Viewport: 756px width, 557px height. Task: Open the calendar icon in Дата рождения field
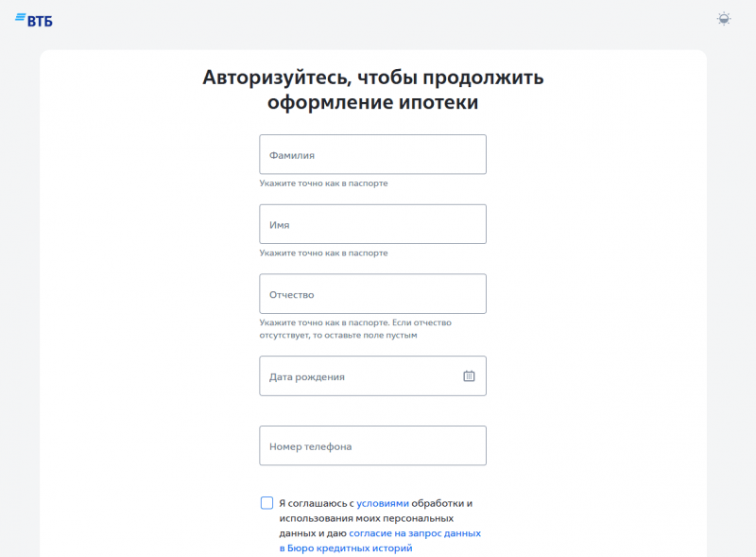pos(468,375)
